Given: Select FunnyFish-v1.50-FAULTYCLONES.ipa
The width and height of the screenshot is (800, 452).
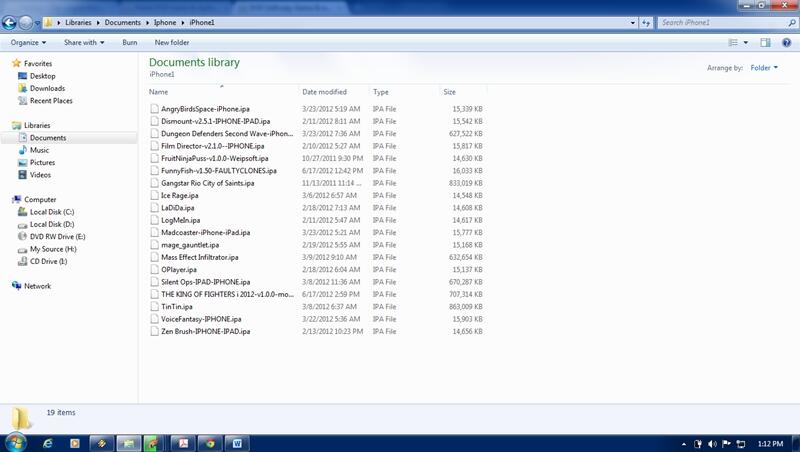Looking at the screenshot, I should [x=219, y=171].
